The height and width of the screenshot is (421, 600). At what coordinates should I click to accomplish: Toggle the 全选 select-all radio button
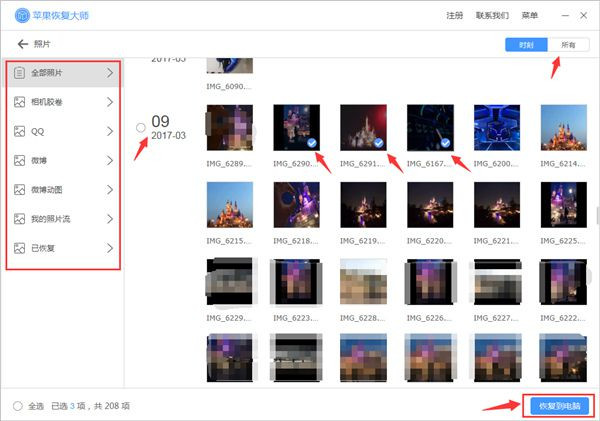pyautogui.click(x=18, y=406)
